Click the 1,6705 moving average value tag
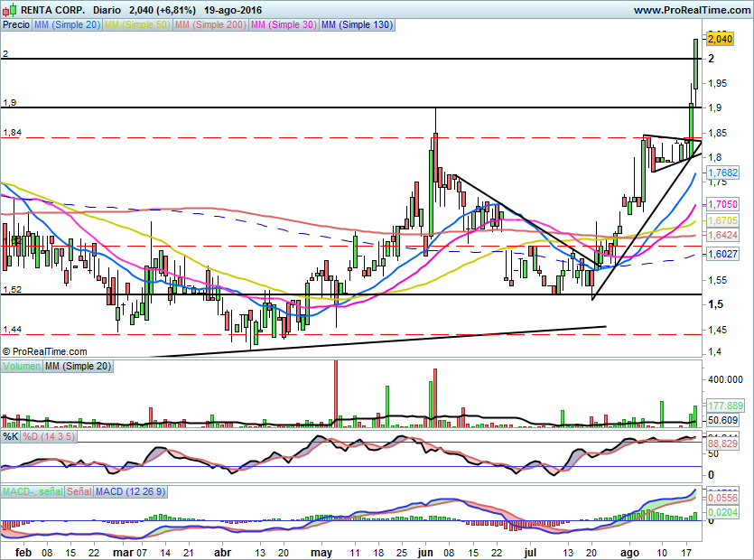This screenshot has width=754, height=560. point(722,220)
